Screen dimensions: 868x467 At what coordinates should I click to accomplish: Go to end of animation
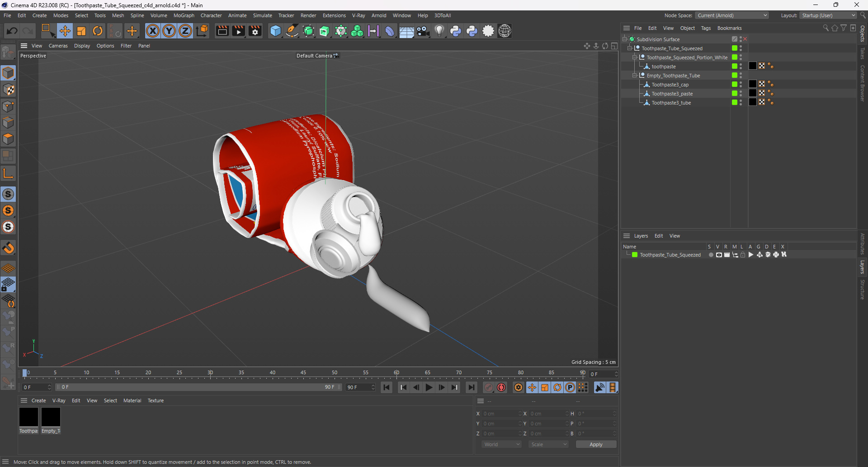click(x=471, y=387)
